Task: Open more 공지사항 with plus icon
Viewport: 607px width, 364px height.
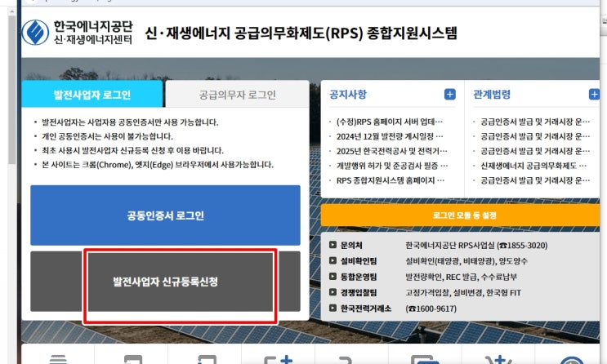Action: pos(450,95)
